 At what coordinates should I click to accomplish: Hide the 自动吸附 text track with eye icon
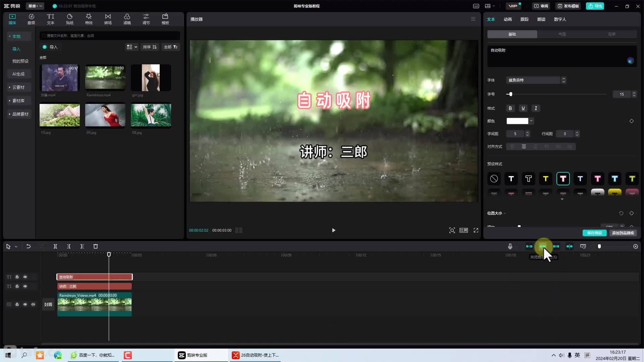coord(25,277)
